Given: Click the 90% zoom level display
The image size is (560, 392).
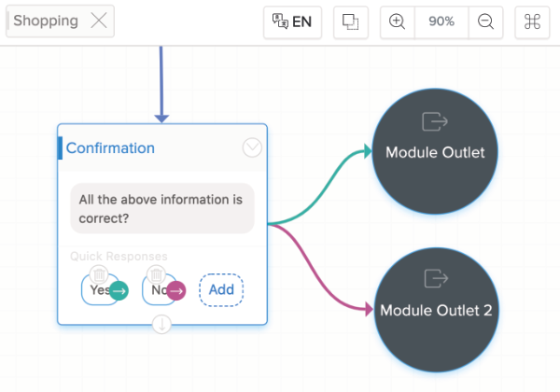Looking at the screenshot, I should pos(441,21).
